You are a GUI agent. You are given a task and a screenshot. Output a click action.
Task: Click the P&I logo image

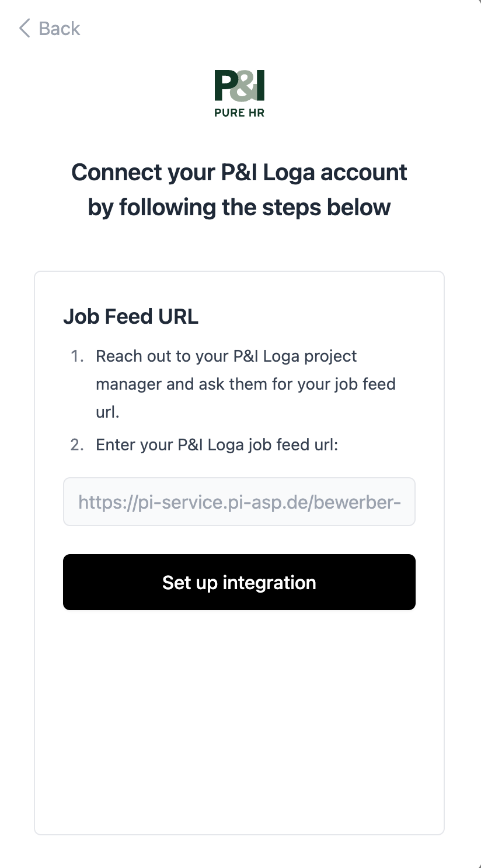pyautogui.click(x=239, y=86)
